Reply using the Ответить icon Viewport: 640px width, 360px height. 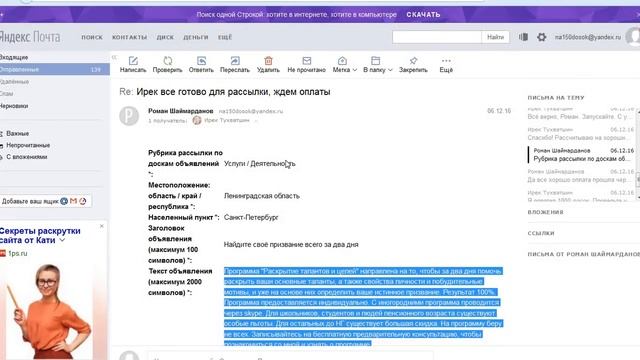(201, 61)
